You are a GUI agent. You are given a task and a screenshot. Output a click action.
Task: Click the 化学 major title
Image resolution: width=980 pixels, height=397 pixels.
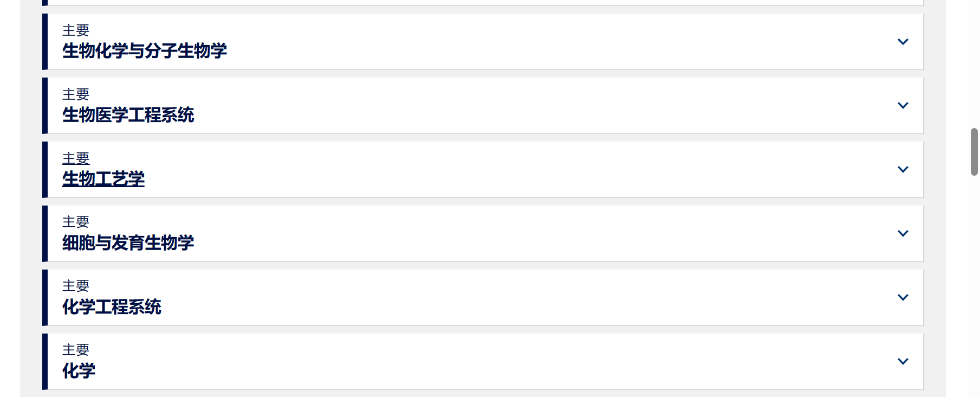pos(79,371)
